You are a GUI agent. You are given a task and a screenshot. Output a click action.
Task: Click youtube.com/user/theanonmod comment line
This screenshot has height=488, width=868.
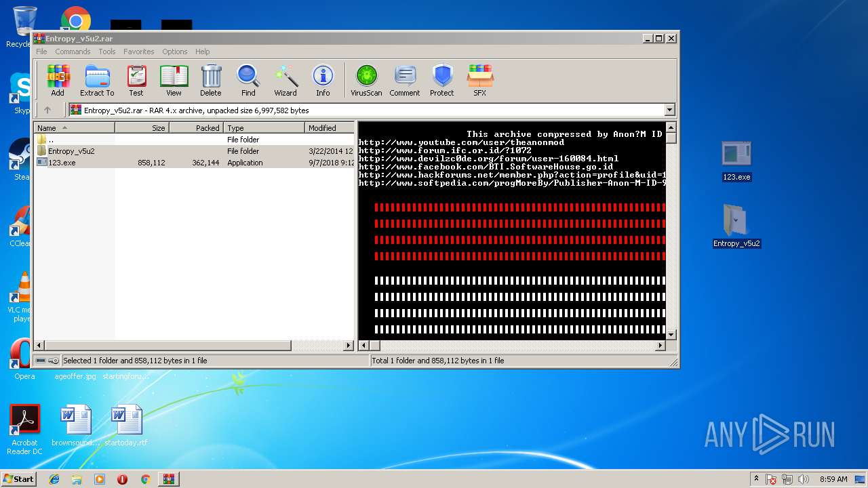(461, 142)
